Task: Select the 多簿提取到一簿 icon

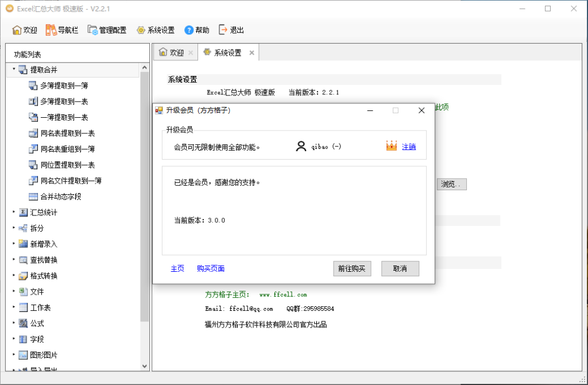Action: pyautogui.click(x=33, y=86)
